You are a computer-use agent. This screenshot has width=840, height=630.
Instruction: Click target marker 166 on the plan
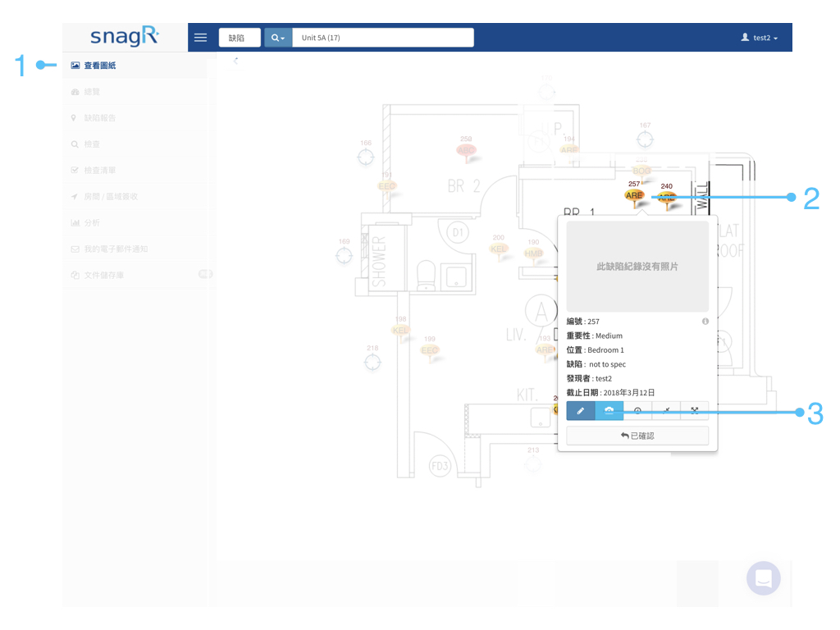pos(366,157)
